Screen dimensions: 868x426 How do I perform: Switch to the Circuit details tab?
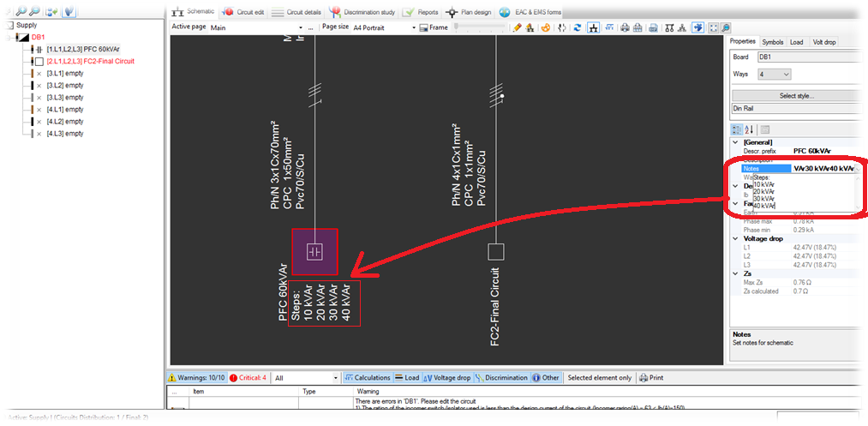point(297,12)
